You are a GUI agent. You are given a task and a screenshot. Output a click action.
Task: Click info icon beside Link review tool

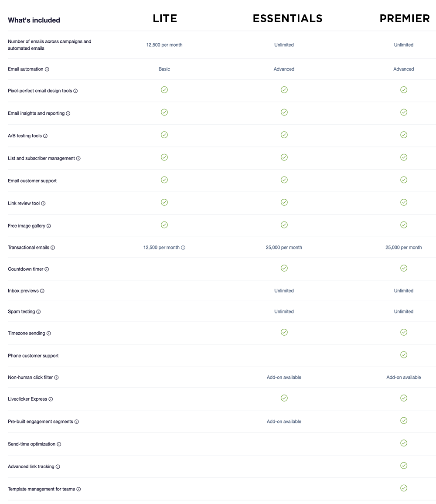point(44,204)
